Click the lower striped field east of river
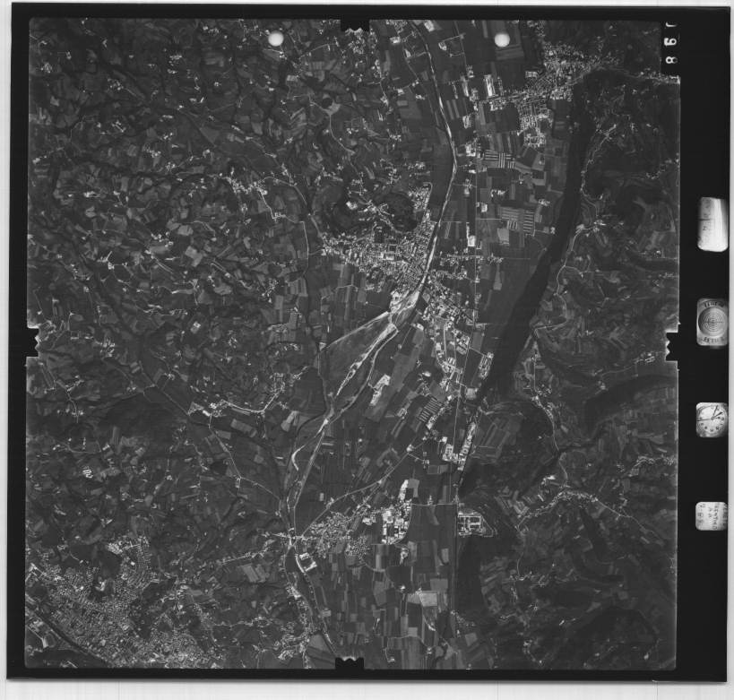 click(430, 409)
